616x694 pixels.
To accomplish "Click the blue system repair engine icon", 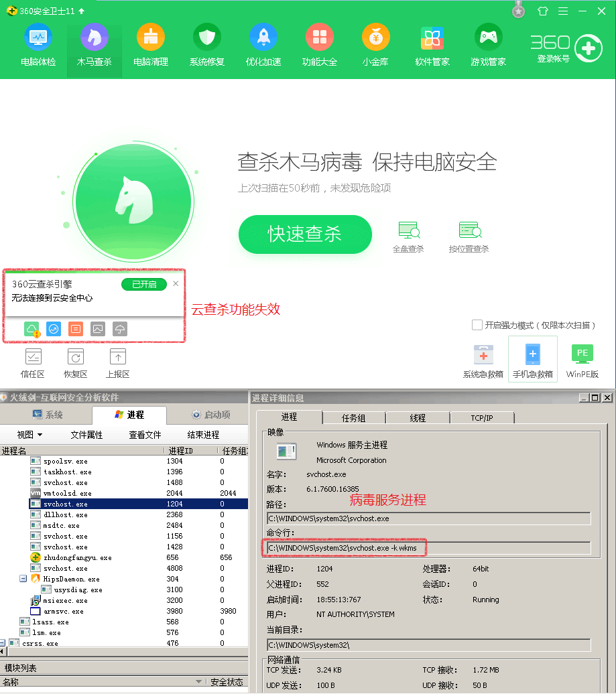I will (54, 329).
